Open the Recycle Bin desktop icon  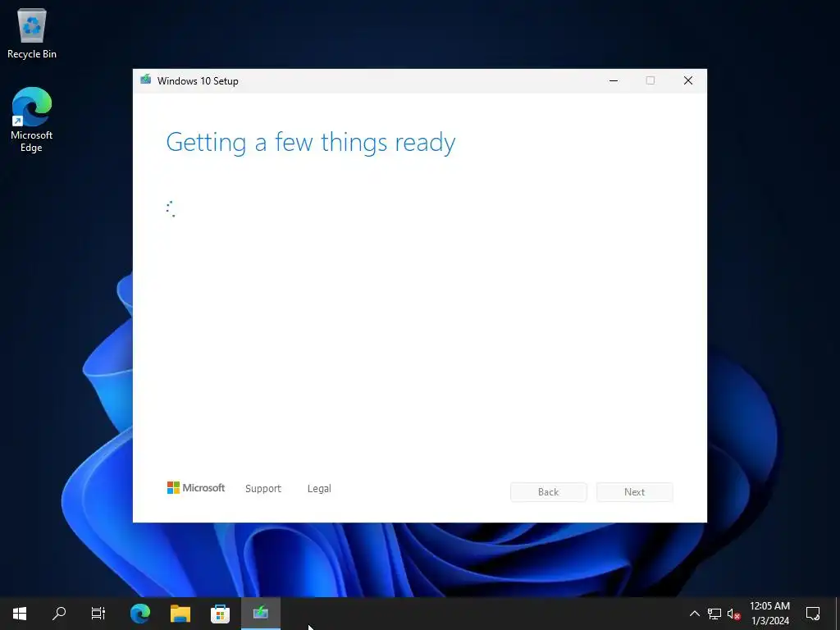32,34
